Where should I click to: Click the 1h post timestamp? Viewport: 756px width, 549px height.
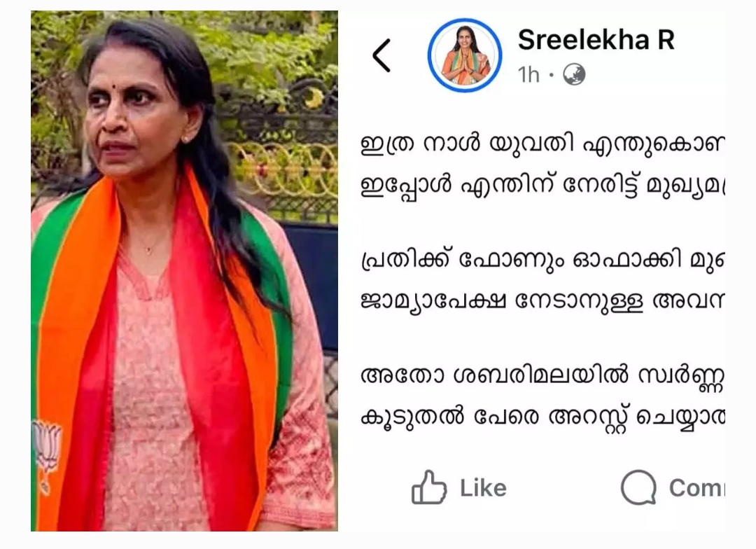528,75
